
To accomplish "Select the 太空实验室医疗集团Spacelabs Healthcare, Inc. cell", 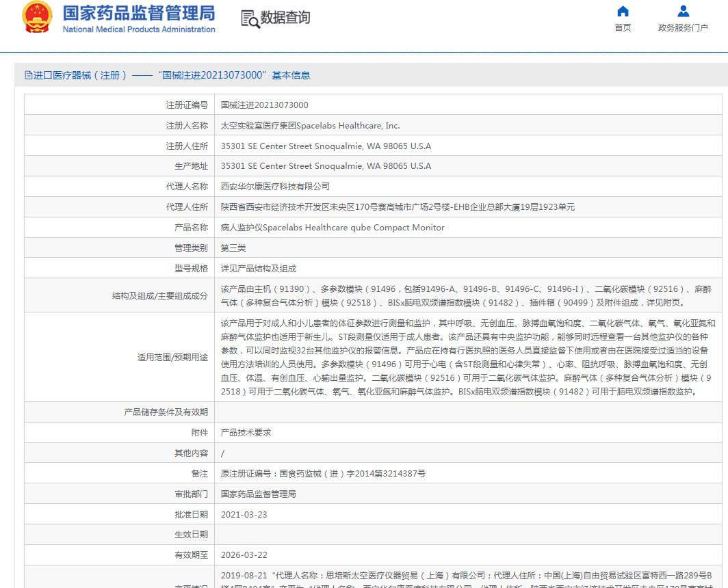I will 310,125.
